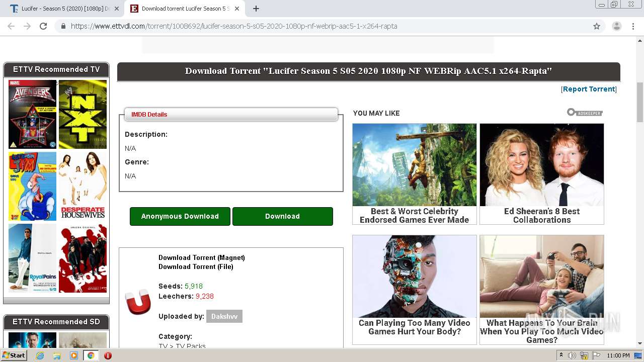
Task: Open the Ed Sheeran collaborations ad image
Action: (x=542, y=165)
